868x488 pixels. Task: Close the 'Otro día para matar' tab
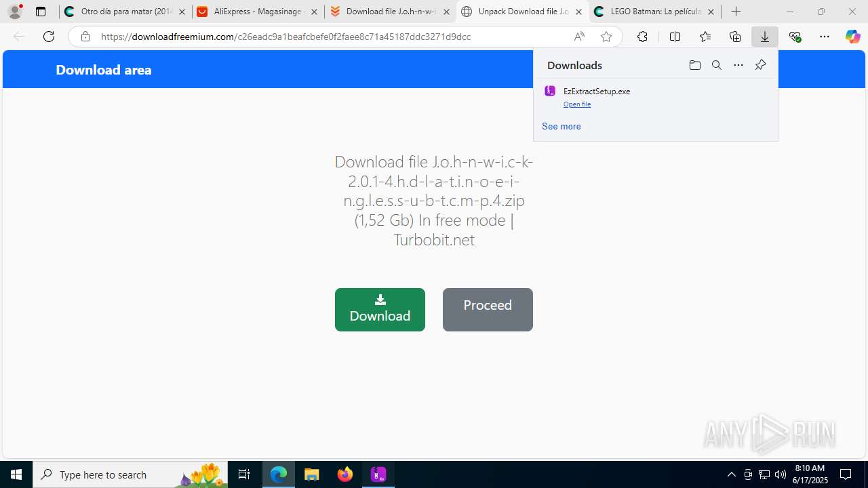click(182, 12)
